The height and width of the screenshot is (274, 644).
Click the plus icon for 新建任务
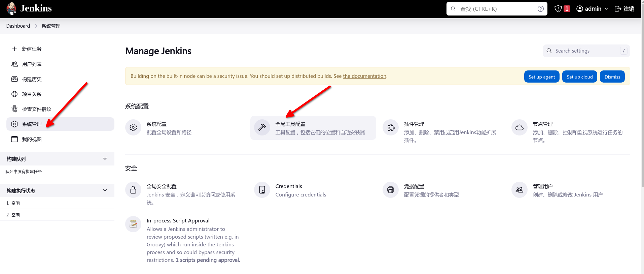14,49
